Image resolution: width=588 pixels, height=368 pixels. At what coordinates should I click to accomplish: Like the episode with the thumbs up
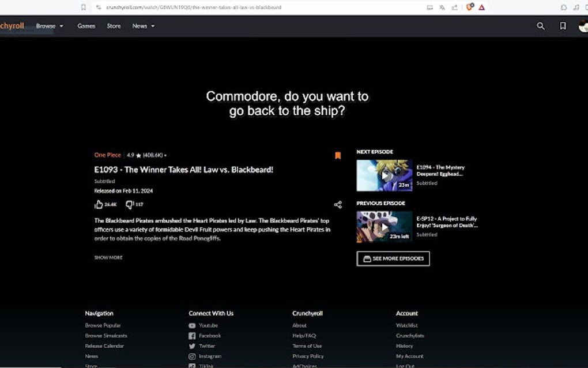click(99, 203)
